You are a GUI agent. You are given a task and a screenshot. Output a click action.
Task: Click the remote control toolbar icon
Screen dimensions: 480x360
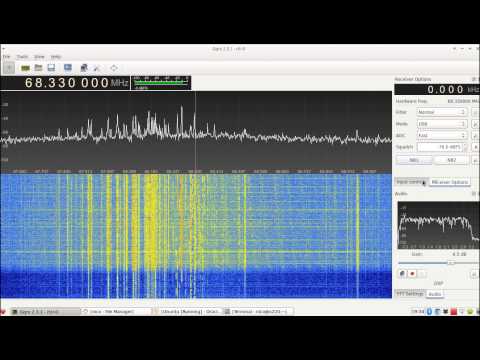pyautogui.click(x=84, y=68)
